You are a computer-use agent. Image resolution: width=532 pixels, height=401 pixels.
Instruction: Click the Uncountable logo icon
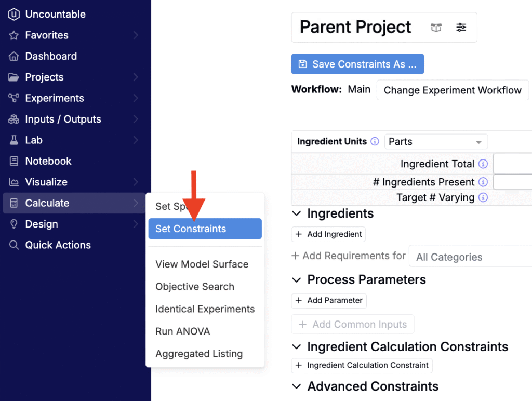14,15
